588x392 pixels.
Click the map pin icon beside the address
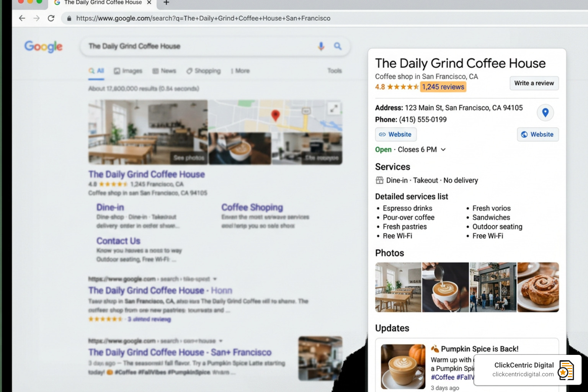545,113
